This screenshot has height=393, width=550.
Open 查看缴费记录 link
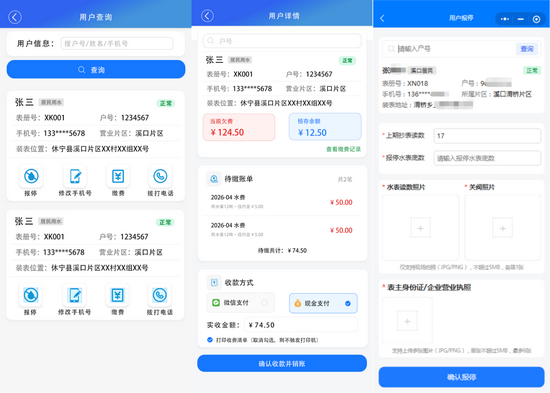[x=343, y=149]
